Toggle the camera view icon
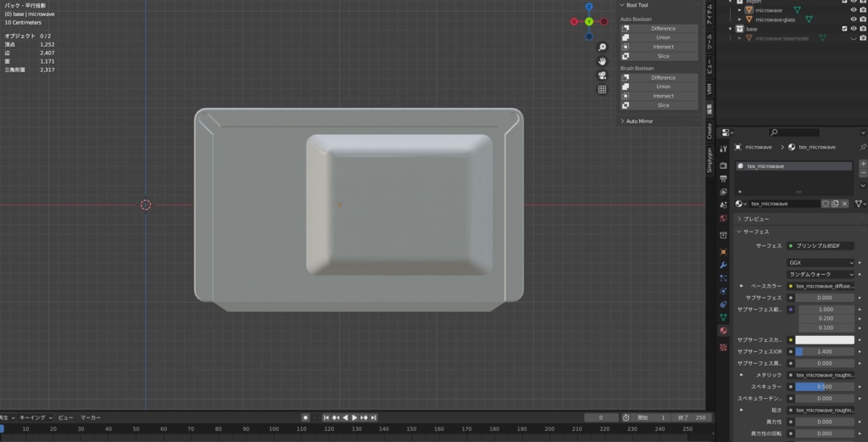868x442 pixels. click(603, 76)
